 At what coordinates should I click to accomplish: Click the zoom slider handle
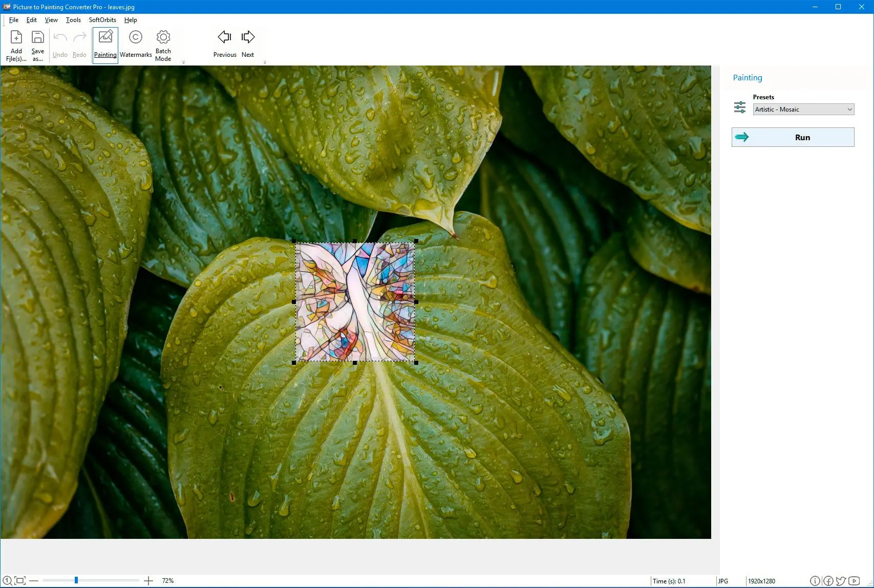tap(76, 580)
